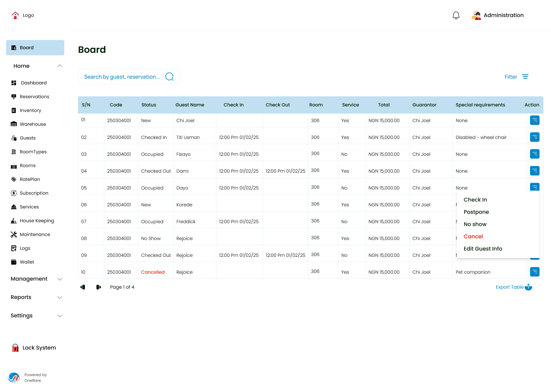The height and width of the screenshot is (392, 551).
Task: Click the Maintenance tools icon
Action: click(x=14, y=234)
